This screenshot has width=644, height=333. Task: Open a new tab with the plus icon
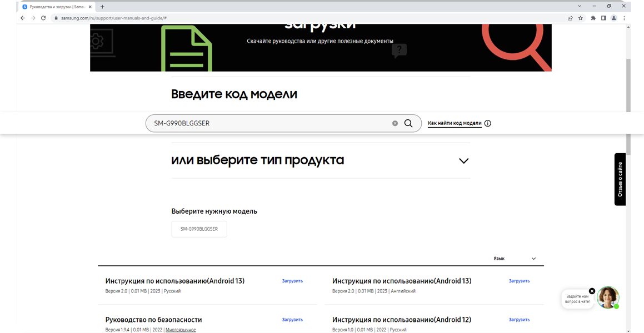point(102,7)
